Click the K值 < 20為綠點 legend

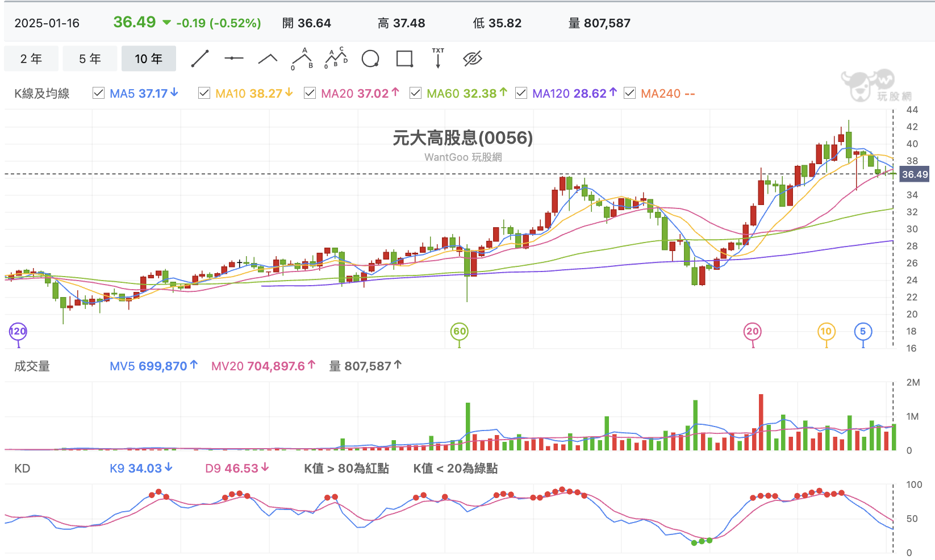click(x=456, y=469)
